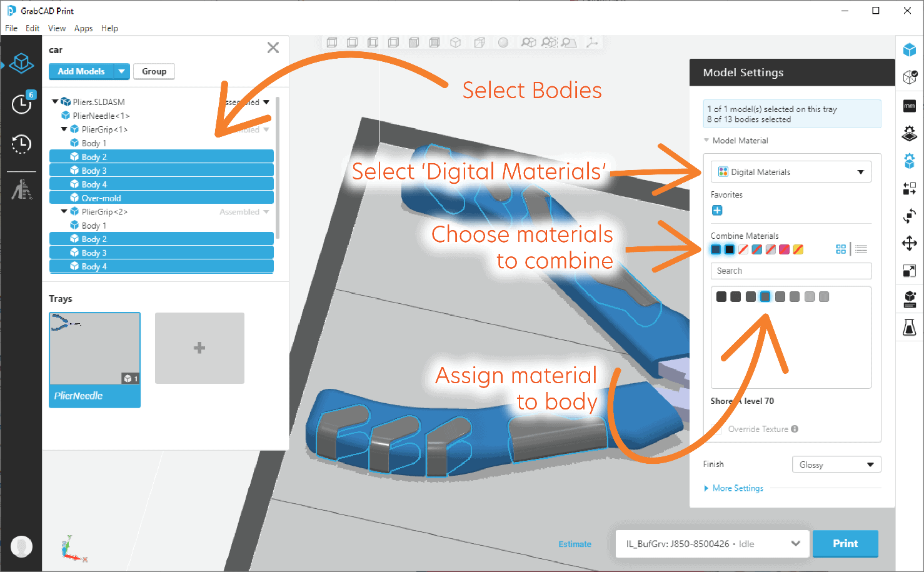The width and height of the screenshot is (924, 572).
Task: Toggle the Override Texture checkbox
Action: (717, 429)
